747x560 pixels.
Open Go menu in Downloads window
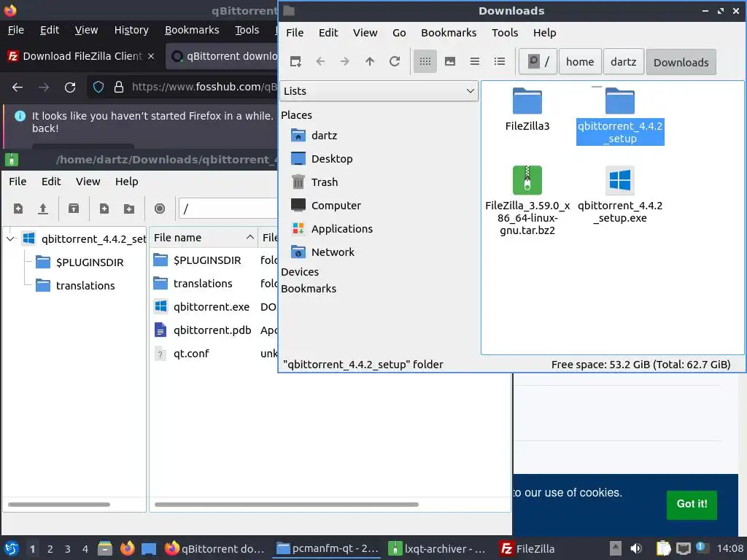coord(399,33)
